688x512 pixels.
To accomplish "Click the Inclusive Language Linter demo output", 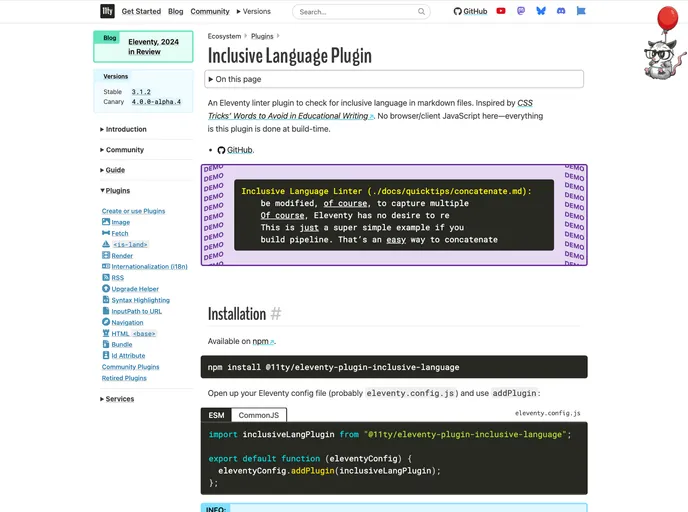I will pos(394,215).
